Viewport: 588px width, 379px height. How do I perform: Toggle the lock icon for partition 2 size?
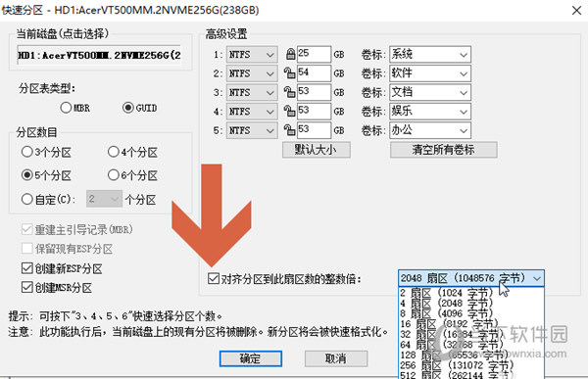coord(289,73)
